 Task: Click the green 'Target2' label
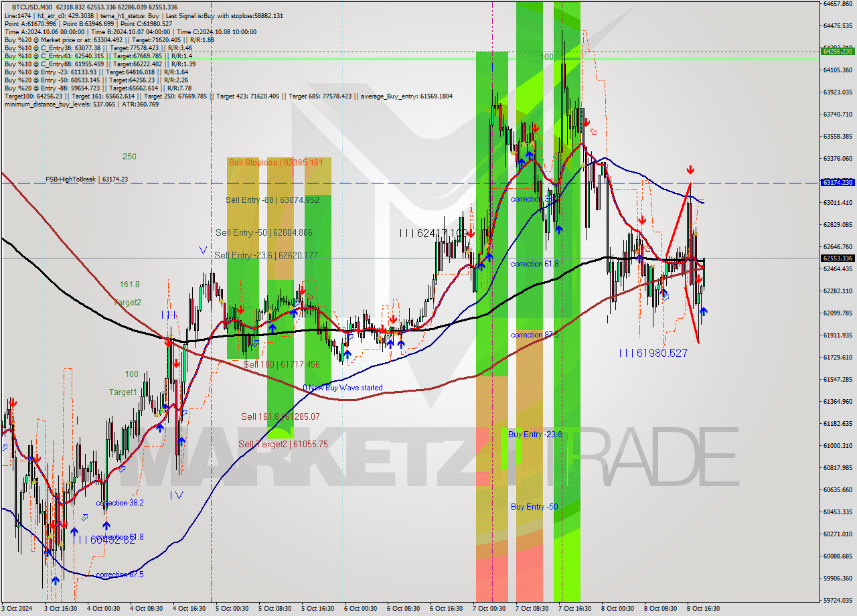[x=127, y=303]
